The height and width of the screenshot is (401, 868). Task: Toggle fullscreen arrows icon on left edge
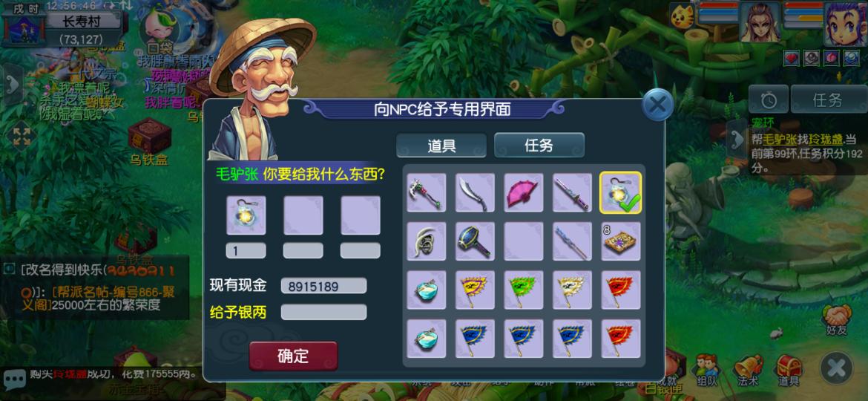click(21, 136)
